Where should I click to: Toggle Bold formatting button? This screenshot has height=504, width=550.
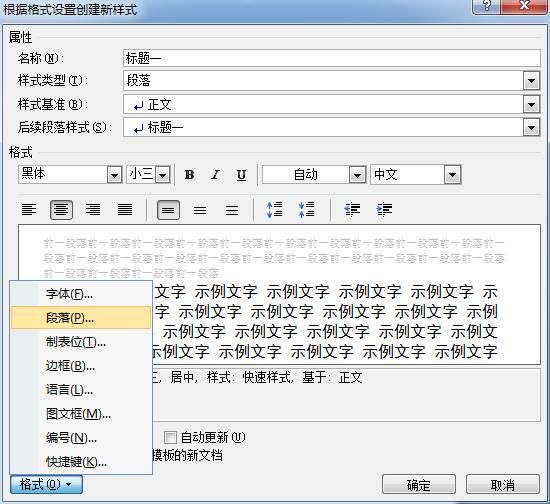tap(189, 175)
